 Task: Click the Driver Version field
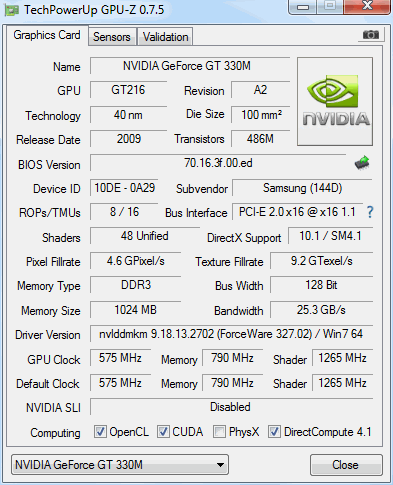[x=231, y=334]
